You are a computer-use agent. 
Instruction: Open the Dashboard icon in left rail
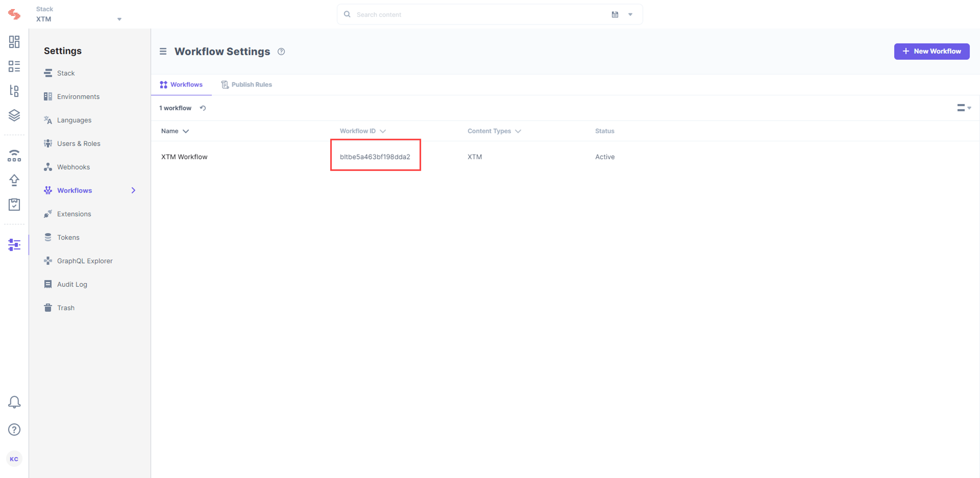tap(14, 42)
